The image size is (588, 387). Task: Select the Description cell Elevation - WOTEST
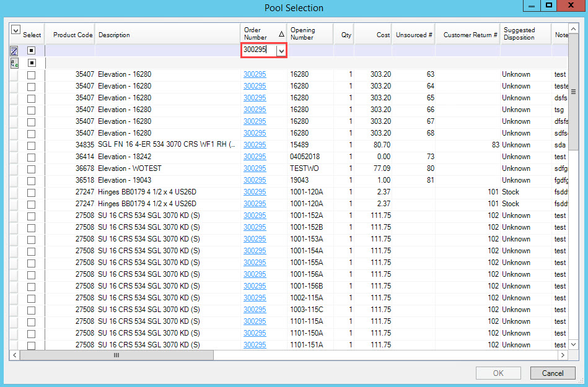pyautogui.click(x=168, y=168)
